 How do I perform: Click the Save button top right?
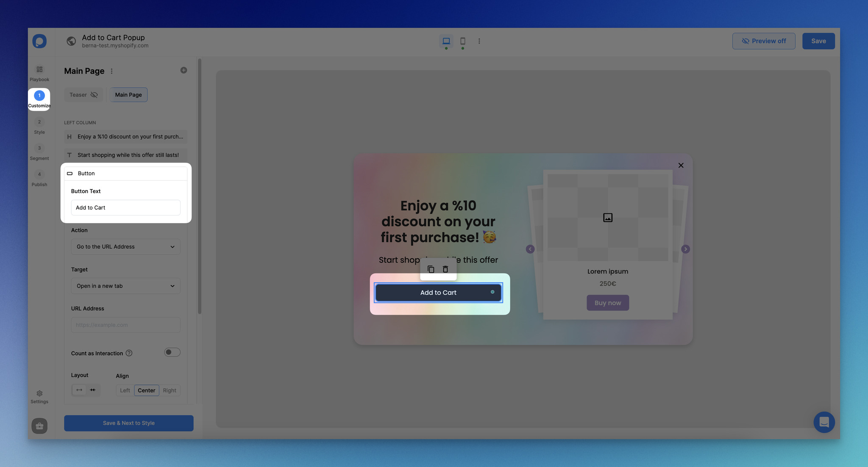818,41
